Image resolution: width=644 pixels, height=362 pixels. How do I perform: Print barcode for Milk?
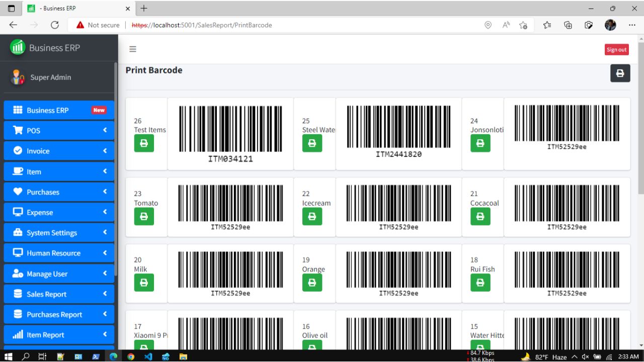[x=144, y=283]
